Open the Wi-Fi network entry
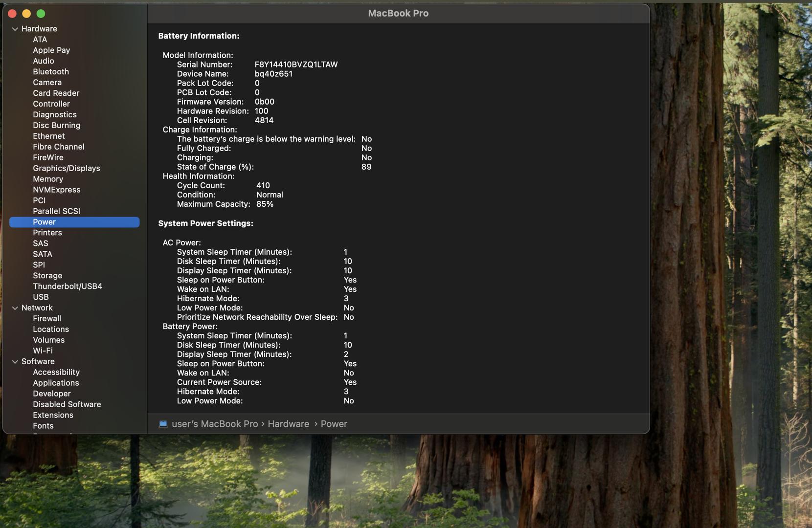 [x=43, y=352]
